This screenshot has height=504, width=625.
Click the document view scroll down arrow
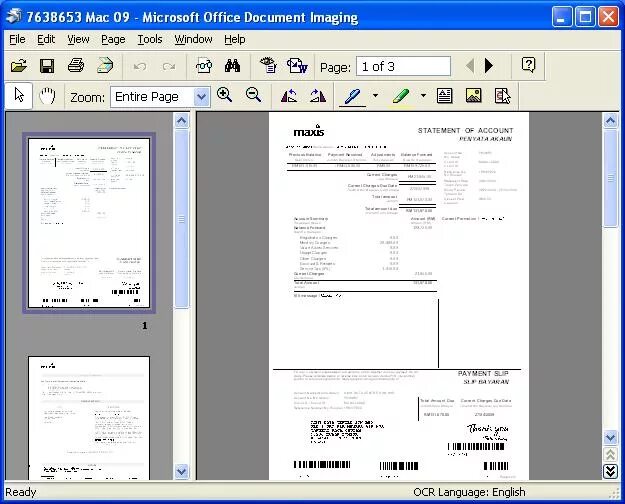610,438
